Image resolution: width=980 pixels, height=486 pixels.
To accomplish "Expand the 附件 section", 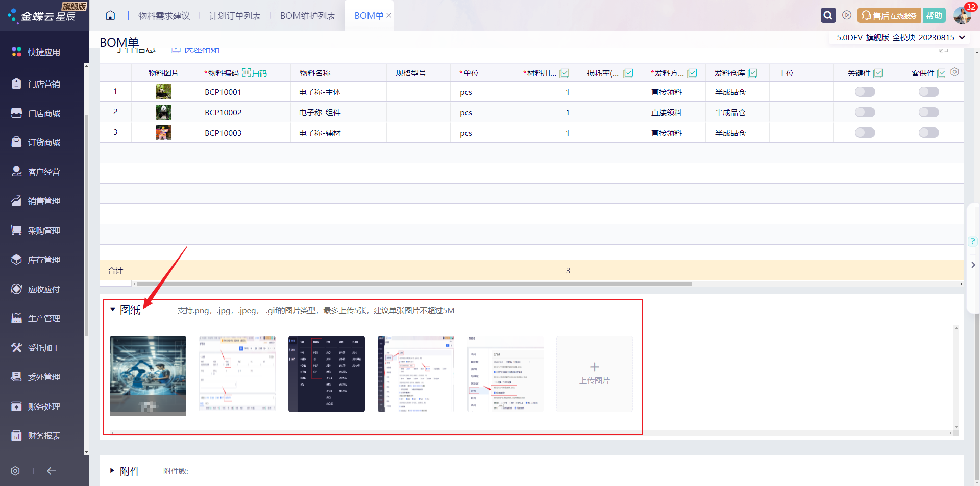I will [x=112, y=471].
